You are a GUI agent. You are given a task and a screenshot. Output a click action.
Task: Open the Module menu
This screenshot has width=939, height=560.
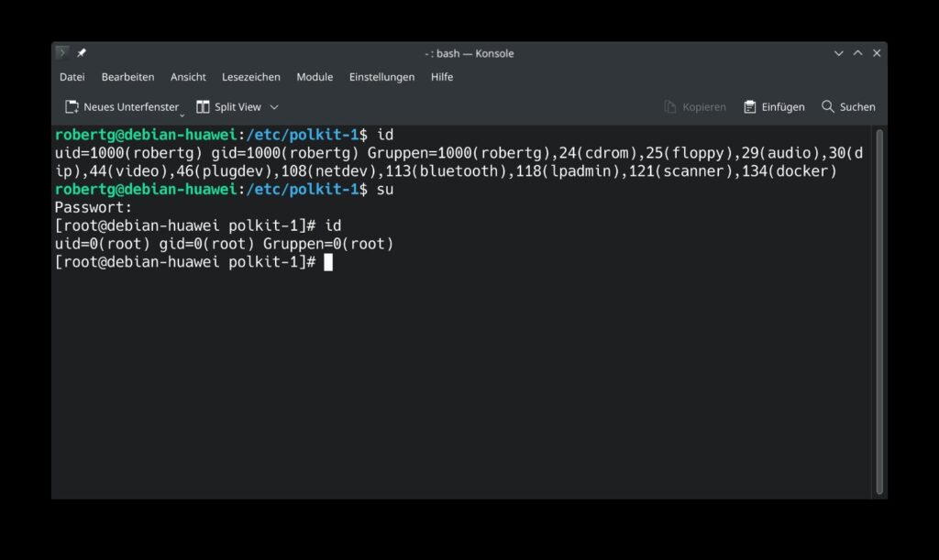coord(315,77)
